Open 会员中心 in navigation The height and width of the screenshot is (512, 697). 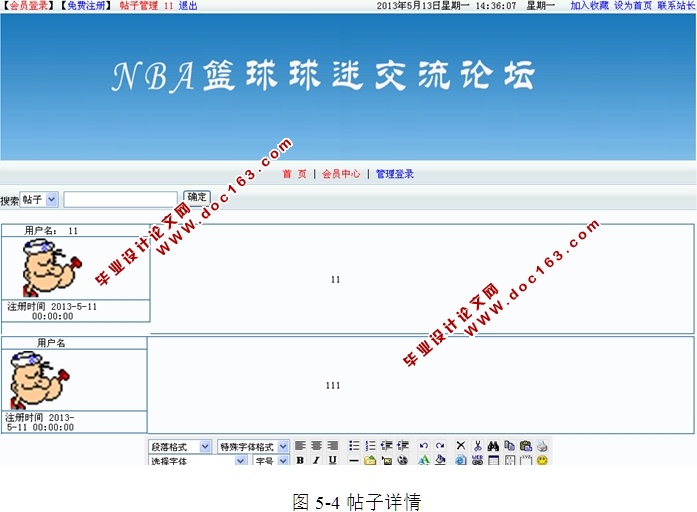pos(341,174)
